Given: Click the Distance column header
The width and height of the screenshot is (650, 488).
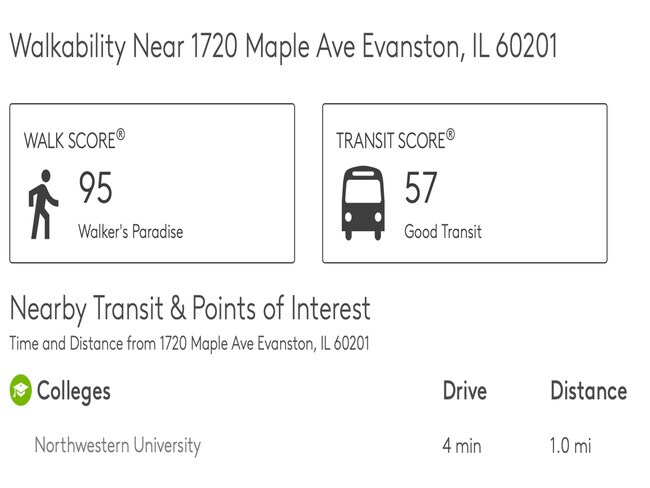Looking at the screenshot, I should [x=589, y=391].
